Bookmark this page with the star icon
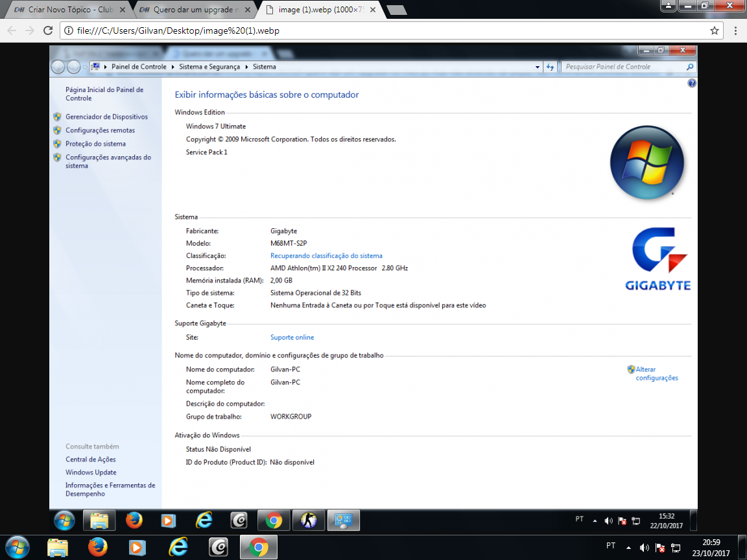This screenshot has height=560, width=747. pyautogui.click(x=714, y=30)
